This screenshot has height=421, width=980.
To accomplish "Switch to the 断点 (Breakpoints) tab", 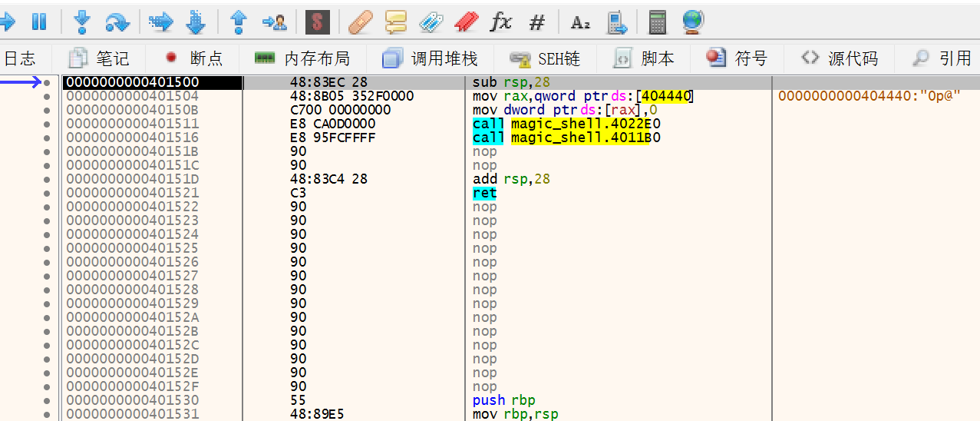I will coord(194,58).
